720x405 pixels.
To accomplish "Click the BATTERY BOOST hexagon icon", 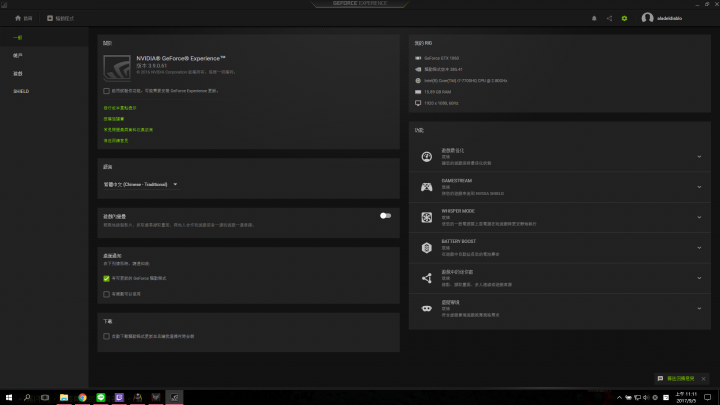I will click(427, 248).
